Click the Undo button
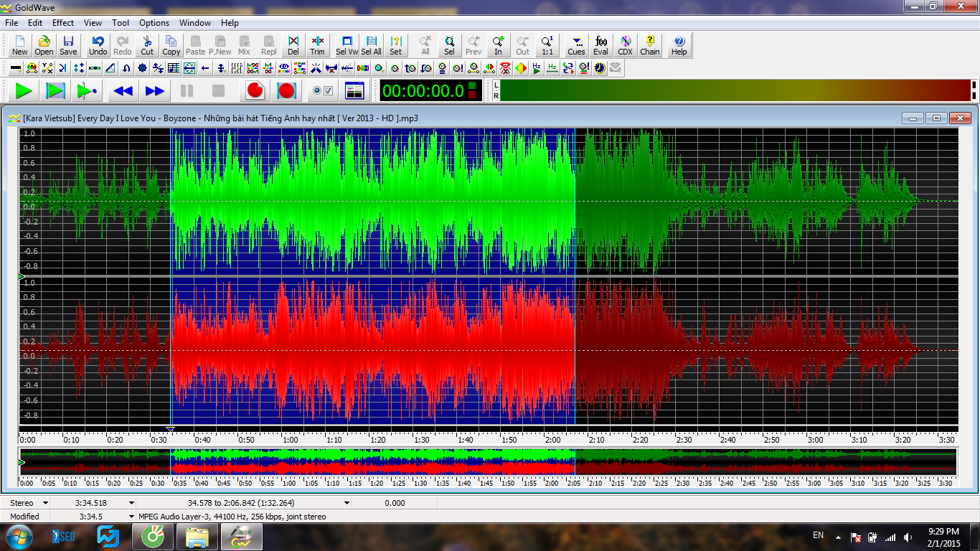The height and width of the screenshot is (551, 980). (x=98, y=45)
